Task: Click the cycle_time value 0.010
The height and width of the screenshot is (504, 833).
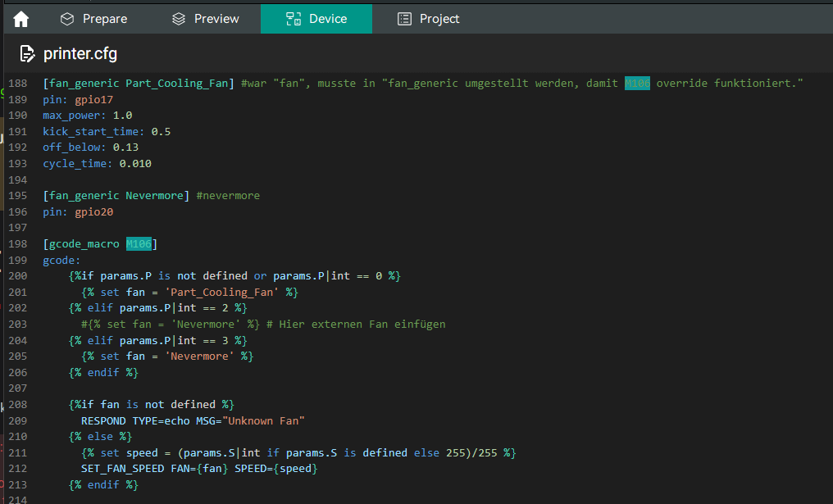Action: (135, 164)
